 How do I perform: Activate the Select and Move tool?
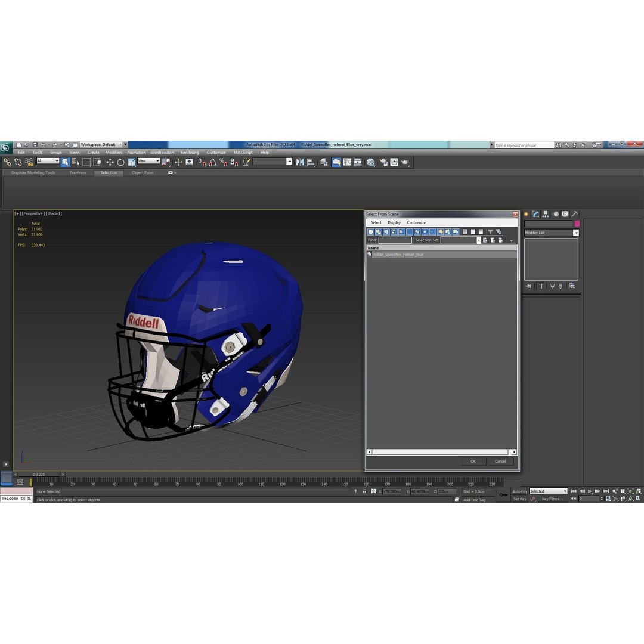click(x=110, y=162)
